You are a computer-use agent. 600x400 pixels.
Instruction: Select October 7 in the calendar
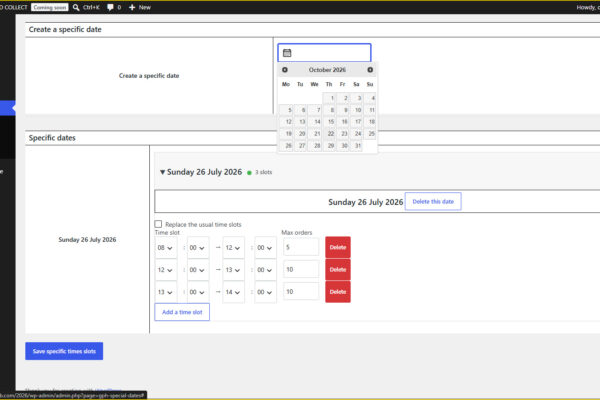315,110
